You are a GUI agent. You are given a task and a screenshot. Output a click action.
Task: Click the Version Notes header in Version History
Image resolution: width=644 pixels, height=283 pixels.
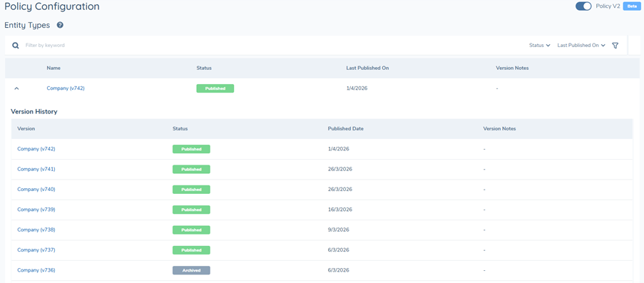[499, 128]
